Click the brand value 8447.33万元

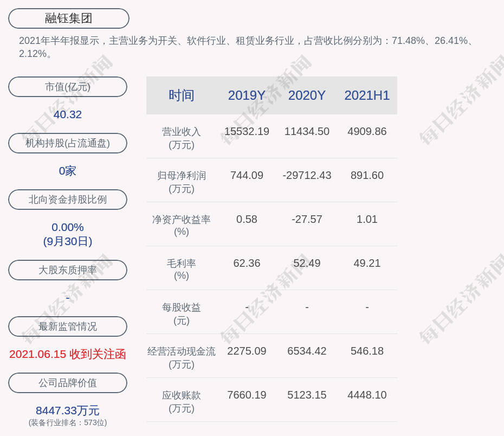click(x=68, y=411)
